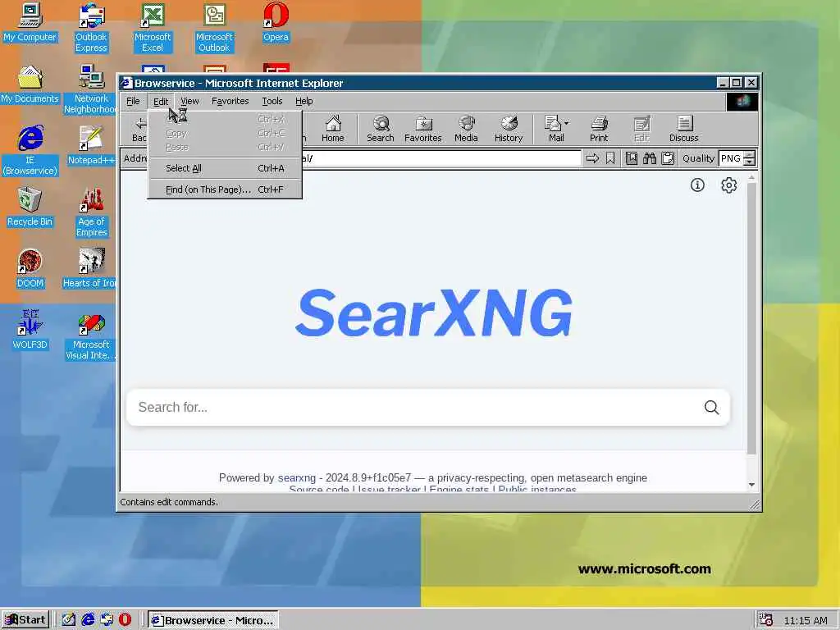Select Microsoft Visual InterDev desktop shortcut
Image resolution: width=840 pixels, height=630 pixels.
[x=90, y=336]
